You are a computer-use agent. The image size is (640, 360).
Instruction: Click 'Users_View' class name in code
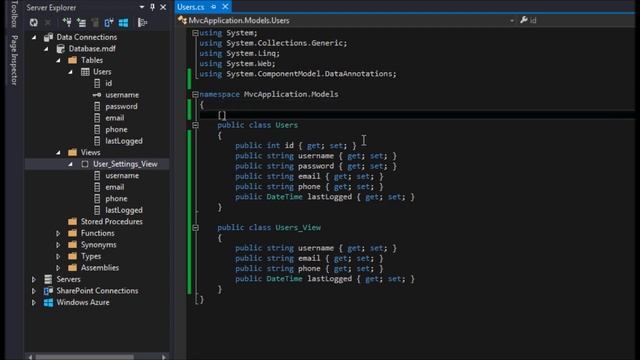point(298,227)
